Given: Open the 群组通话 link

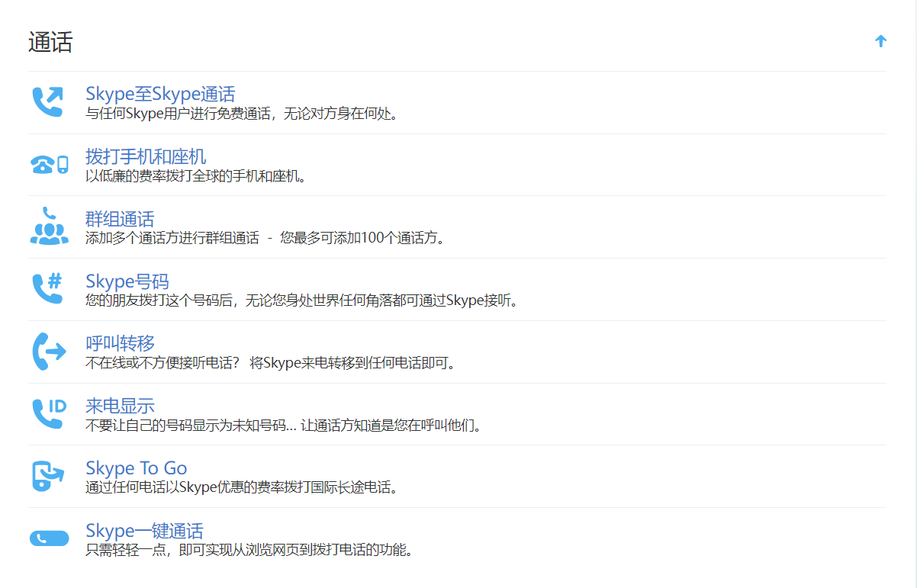Looking at the screenshot, I should 120,220.
